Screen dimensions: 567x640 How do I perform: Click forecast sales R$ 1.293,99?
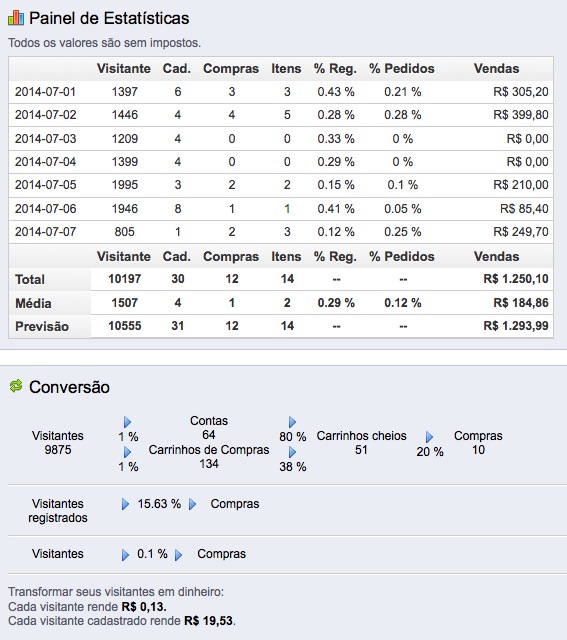coord(516,326)
